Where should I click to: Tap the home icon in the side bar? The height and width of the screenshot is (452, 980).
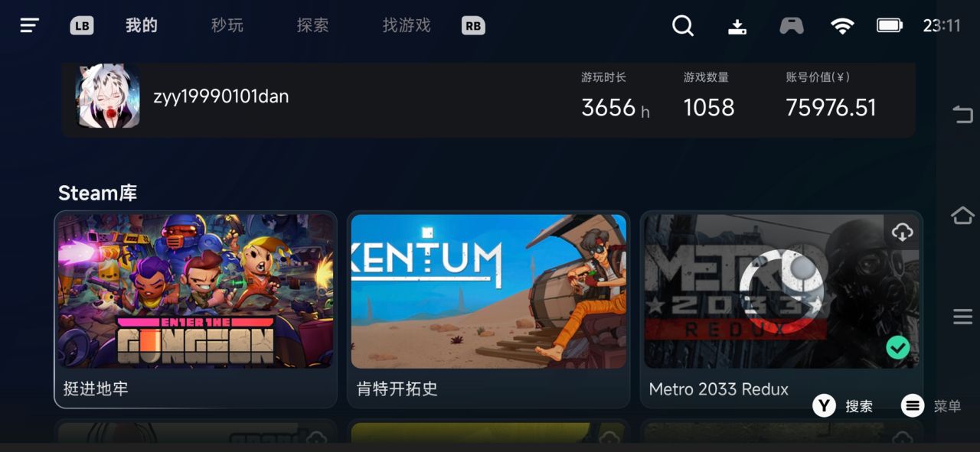[962, 216]
